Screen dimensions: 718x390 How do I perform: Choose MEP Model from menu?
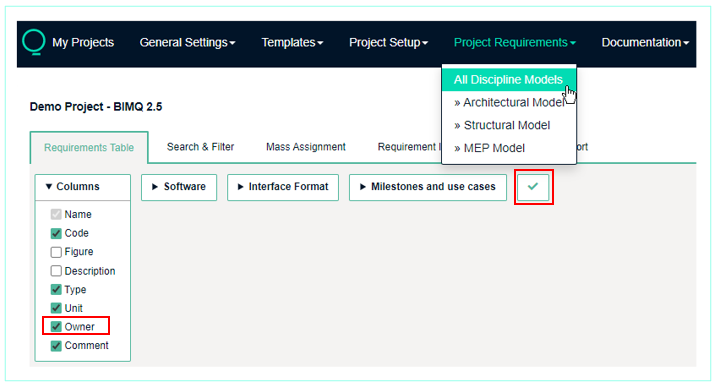509,148
